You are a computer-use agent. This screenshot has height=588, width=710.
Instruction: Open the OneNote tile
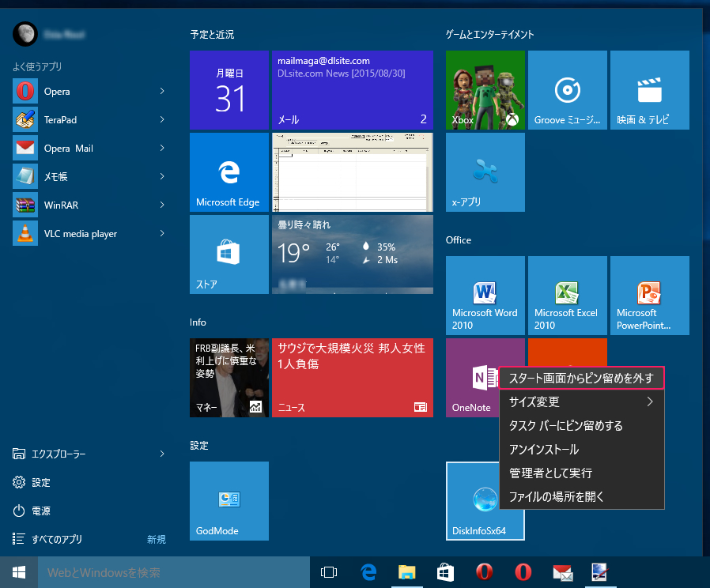pos(472,378)
